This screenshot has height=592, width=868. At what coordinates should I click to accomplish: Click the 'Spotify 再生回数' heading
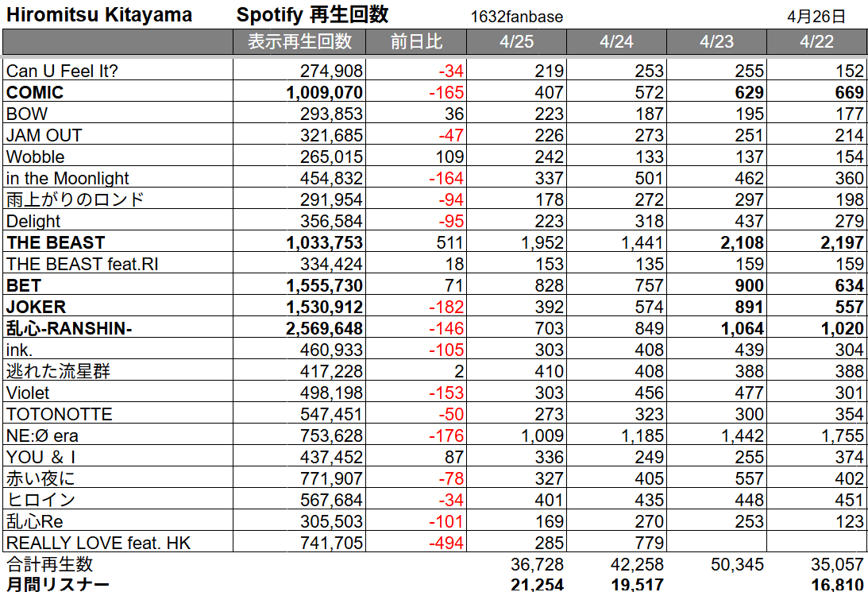(x=312, y=15)
